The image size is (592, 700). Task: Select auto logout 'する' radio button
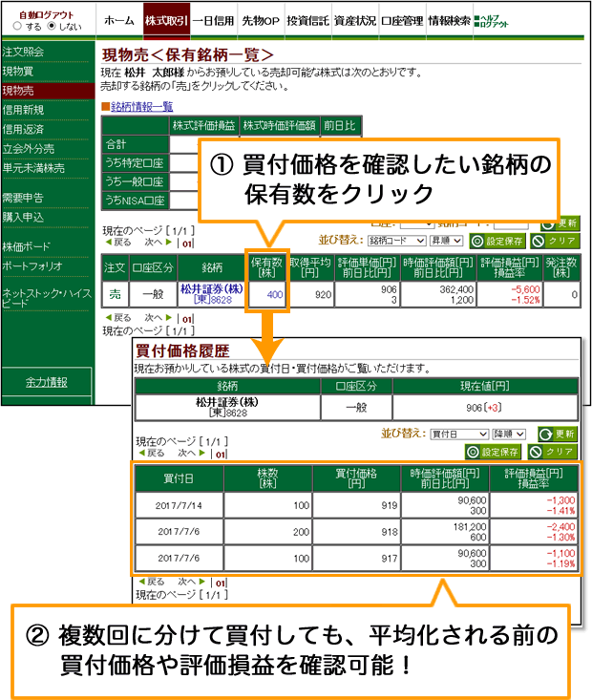(x=17, y=26)
